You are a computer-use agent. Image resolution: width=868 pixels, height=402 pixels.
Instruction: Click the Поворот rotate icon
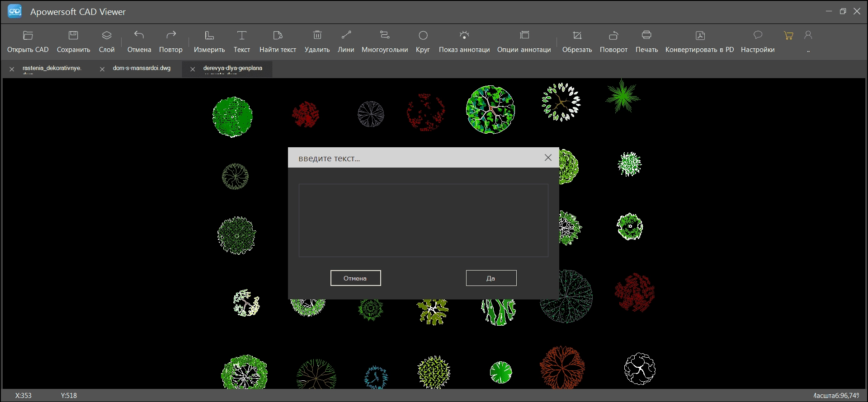pos(613,35)
